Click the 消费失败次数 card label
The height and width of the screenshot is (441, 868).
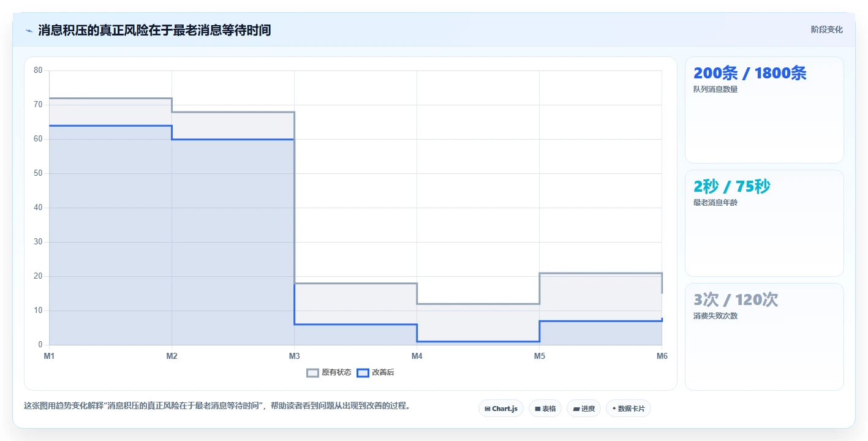coord(715,316)
